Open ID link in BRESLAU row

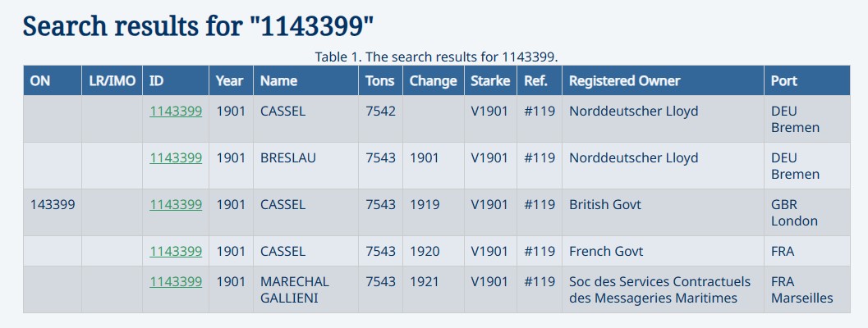(176, 157)
